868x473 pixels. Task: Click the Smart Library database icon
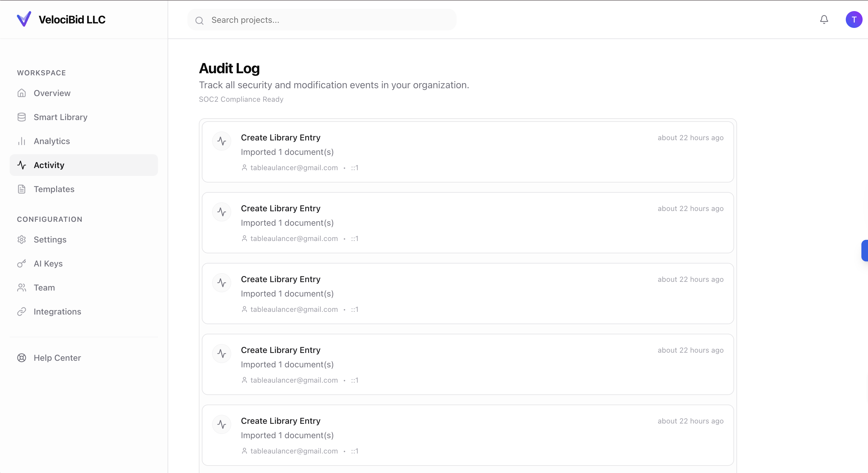click(22, 117)
